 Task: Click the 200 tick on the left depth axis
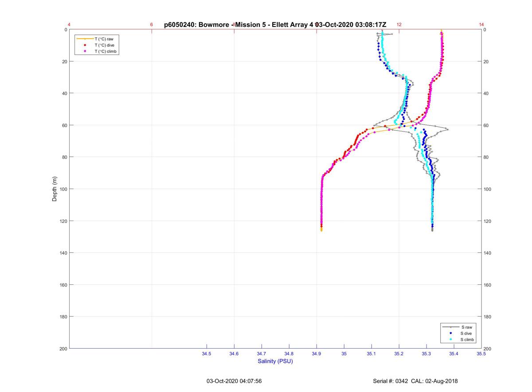pyautogui.click(x=63, y=349)
